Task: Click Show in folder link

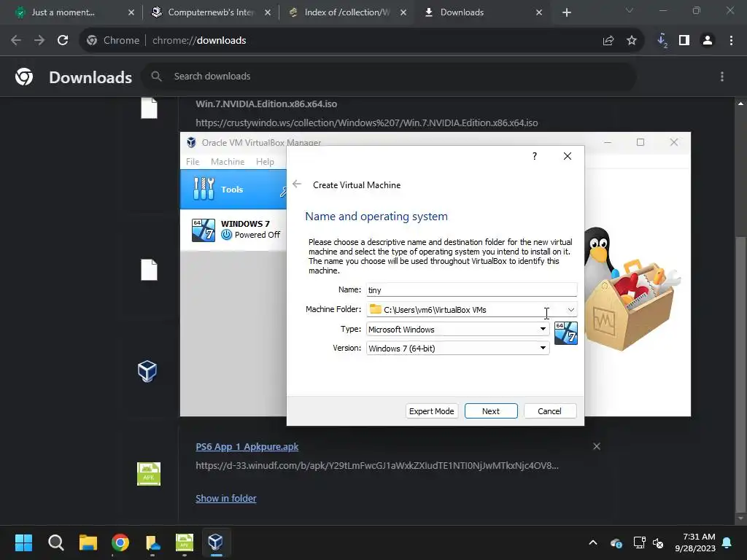Action: click(226, 498)
